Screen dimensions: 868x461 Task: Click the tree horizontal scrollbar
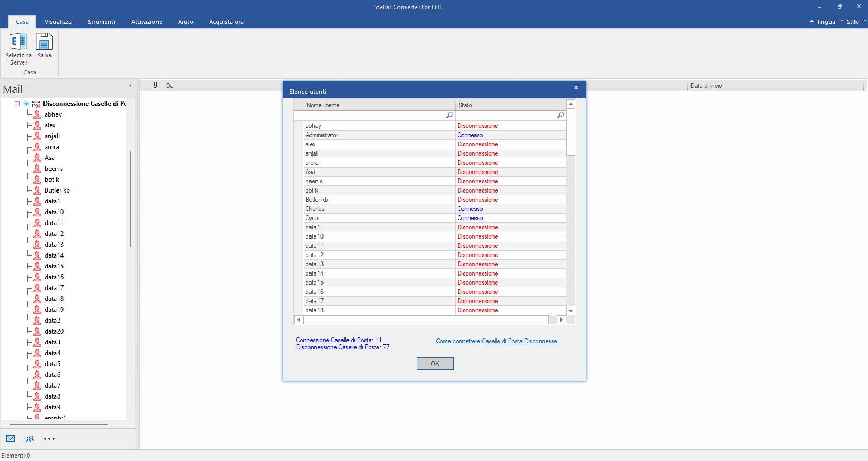(x=59, y=424)
